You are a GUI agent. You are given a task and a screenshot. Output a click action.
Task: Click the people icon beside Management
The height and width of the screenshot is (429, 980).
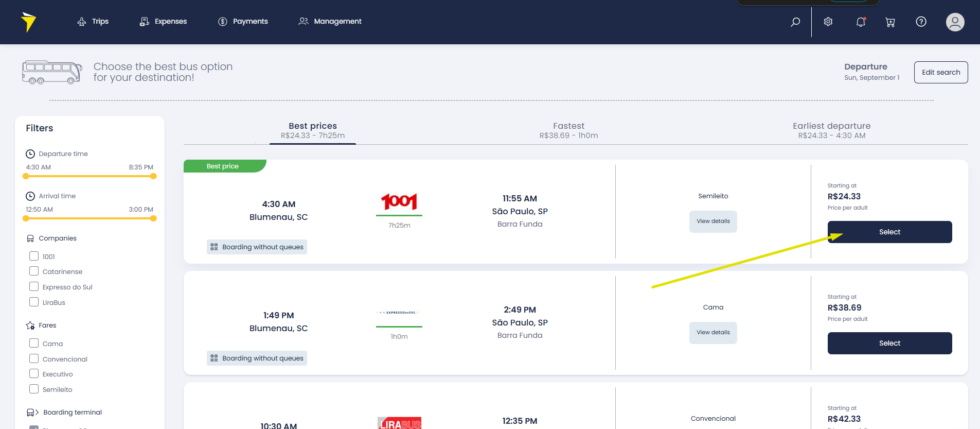click(x=304, y=21)
